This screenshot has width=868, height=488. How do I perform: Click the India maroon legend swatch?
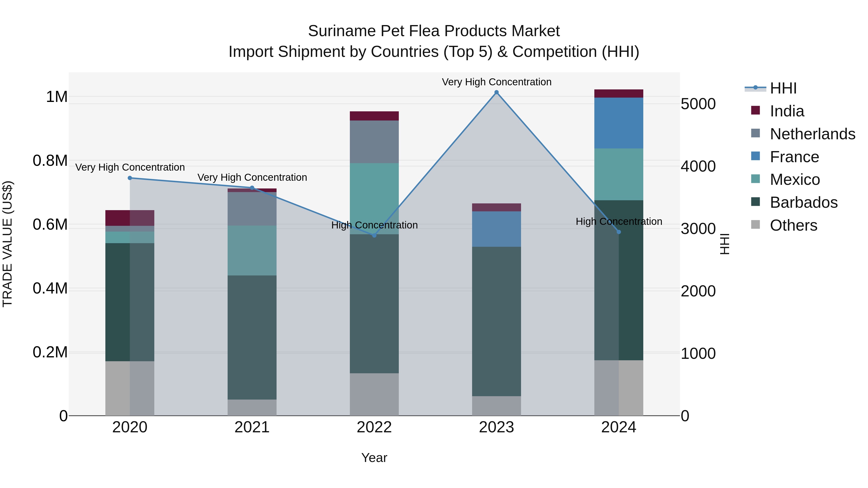coord(755,110)
